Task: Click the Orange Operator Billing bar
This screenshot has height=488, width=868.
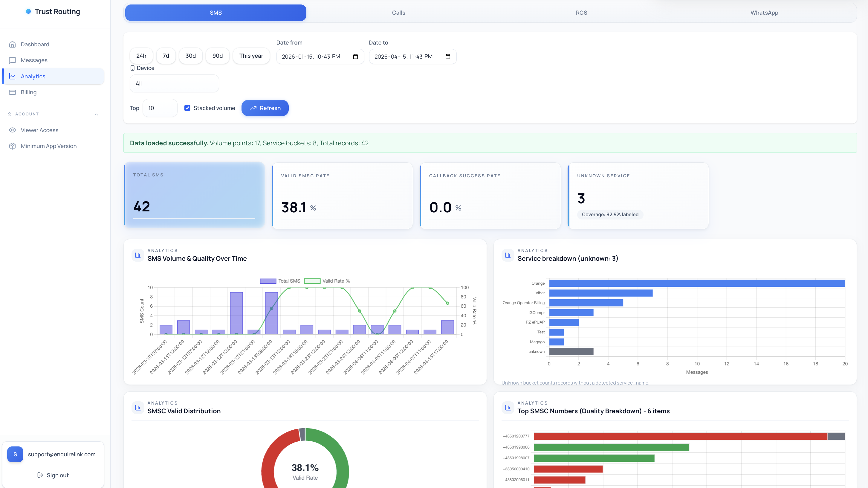Action: click(x=586, y=303)
